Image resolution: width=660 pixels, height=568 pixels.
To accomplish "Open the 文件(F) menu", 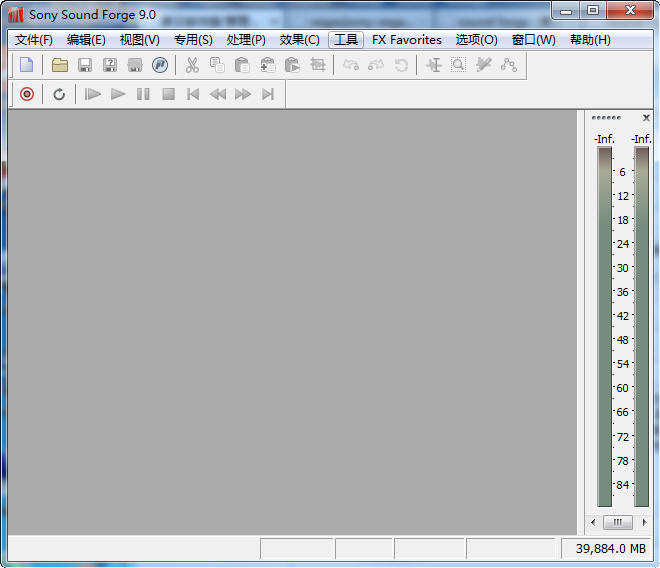I will click(34, 40).
